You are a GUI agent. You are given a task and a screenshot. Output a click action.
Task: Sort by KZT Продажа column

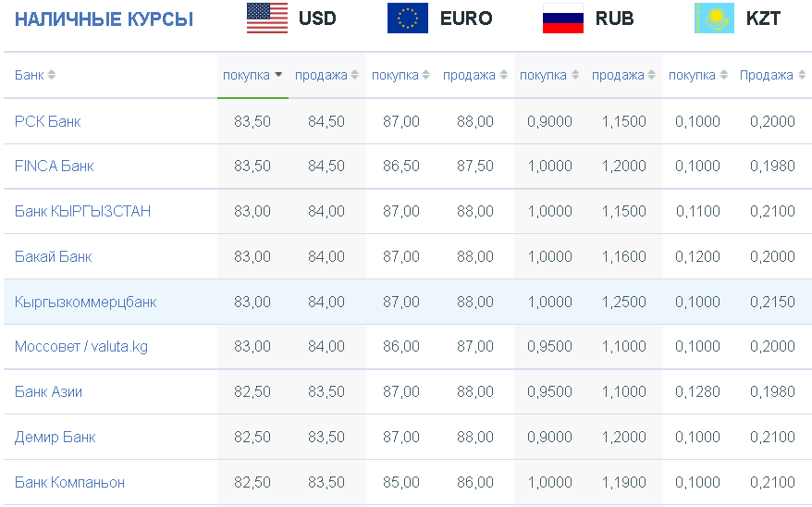[772, 75]
